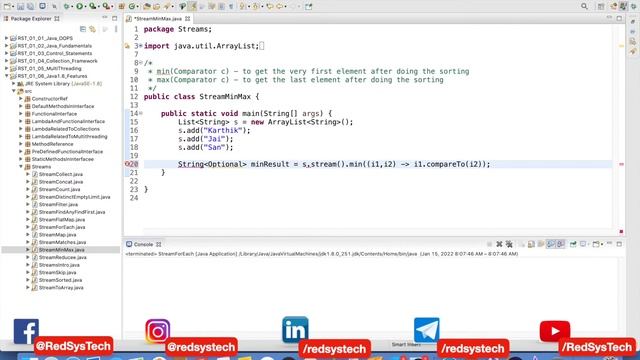Expand the folded imports on line 3
The width and height of the screenshot is (640, 360).
coord(141,46)
